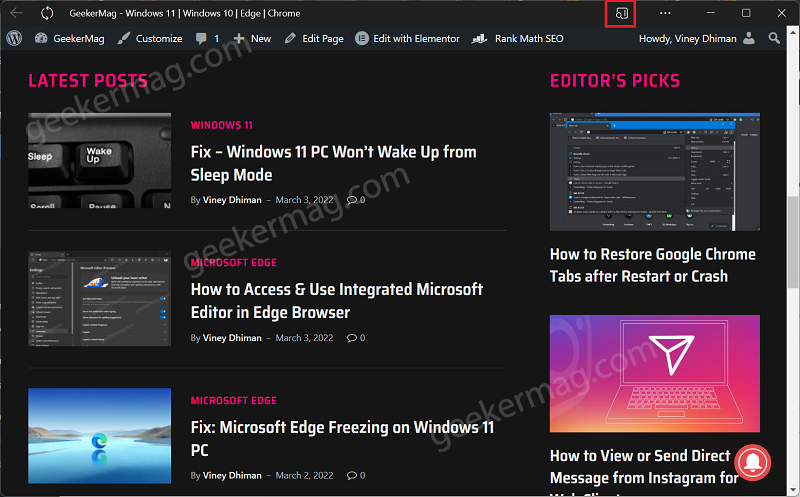Click the Customize brush icon
The width and height of the screenshot is (800, 497).
click(123, 38)
